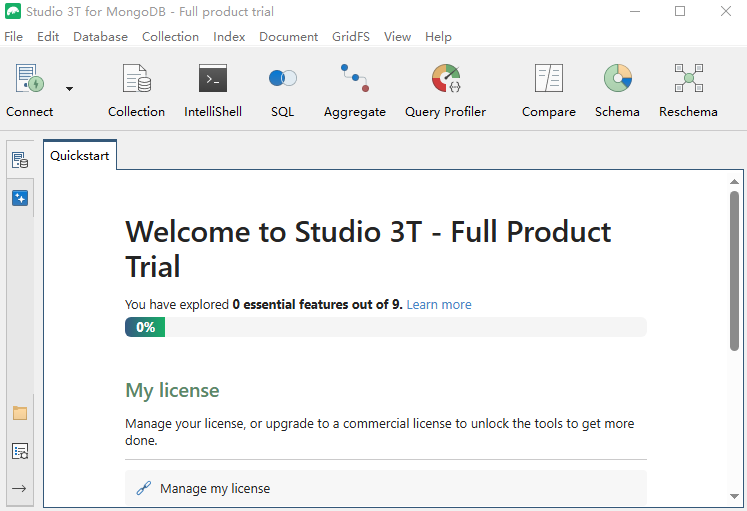Launch IntelliShell from the toolbar

click(x=213, y=90)
